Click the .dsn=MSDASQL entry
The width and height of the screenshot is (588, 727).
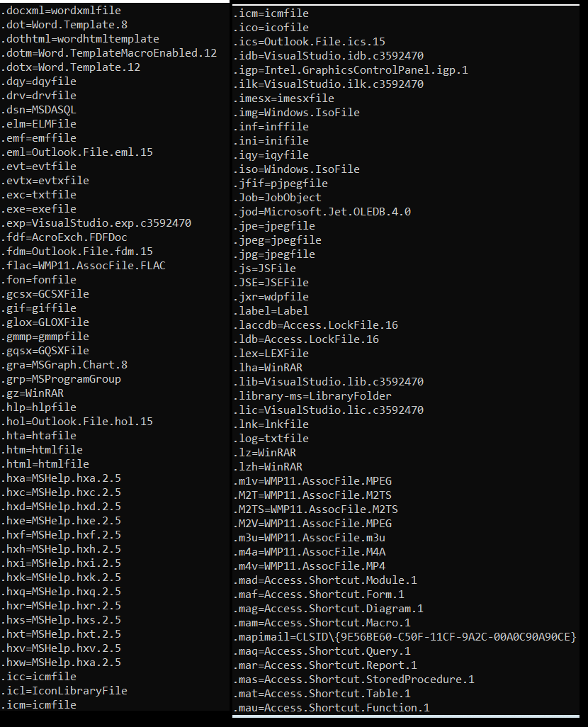(38, 110)
